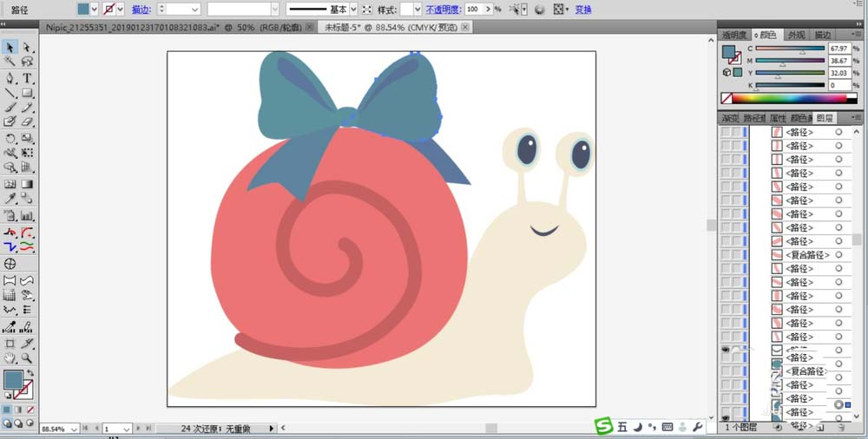Click target circle of 复合路径 layer

coord(838,255)
